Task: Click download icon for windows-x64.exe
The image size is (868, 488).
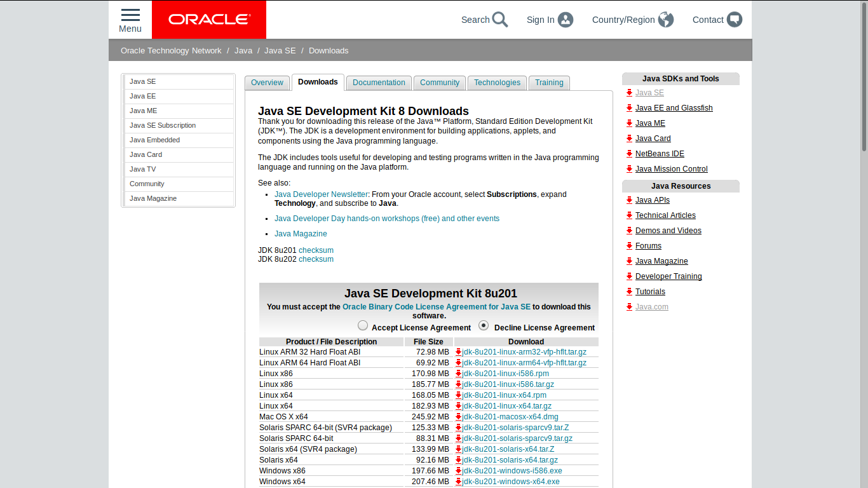Action: point(458,482)
